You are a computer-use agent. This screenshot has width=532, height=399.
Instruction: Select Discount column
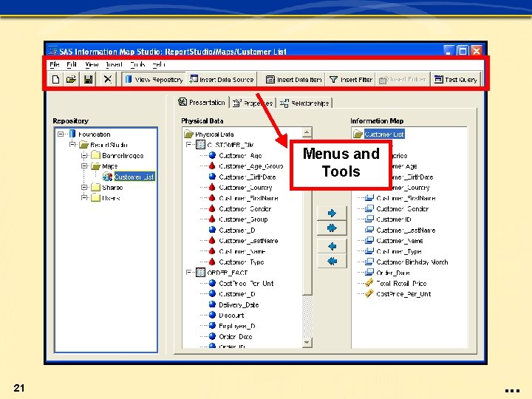coord(231,316)
